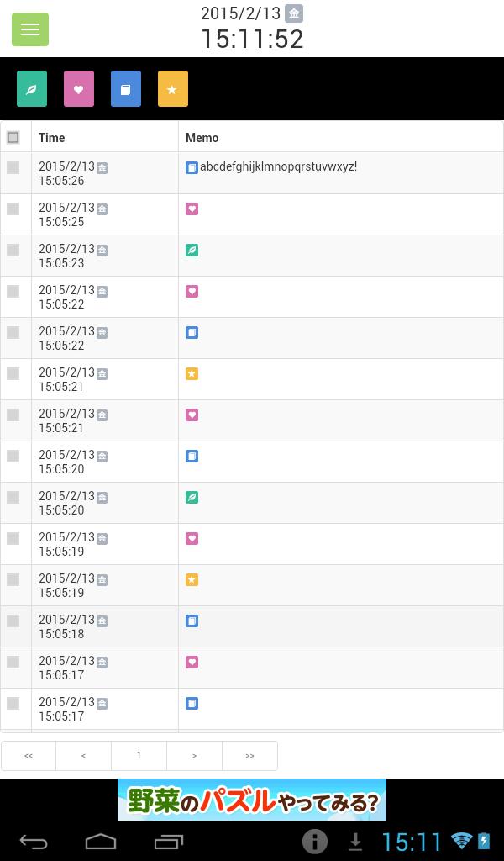This screenshot has width=504, height=861.
Task: Tap the yellow star stamp button
Action: click(173, 88)
